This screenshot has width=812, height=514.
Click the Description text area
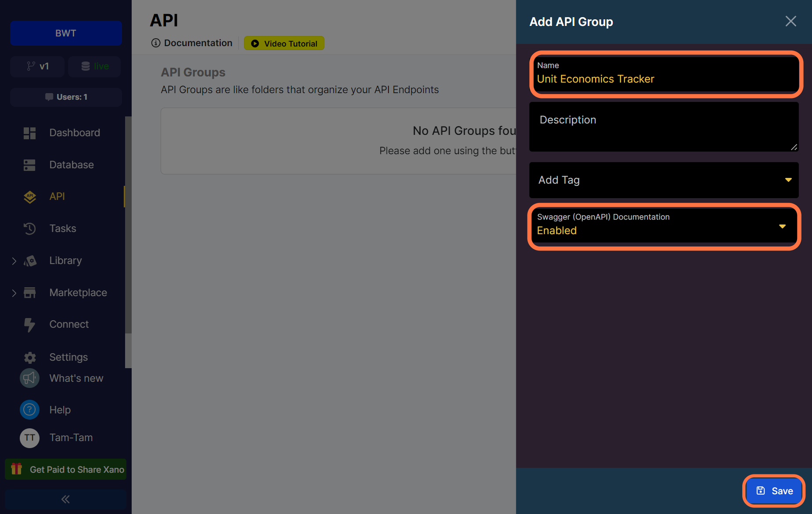click(664, 127)
